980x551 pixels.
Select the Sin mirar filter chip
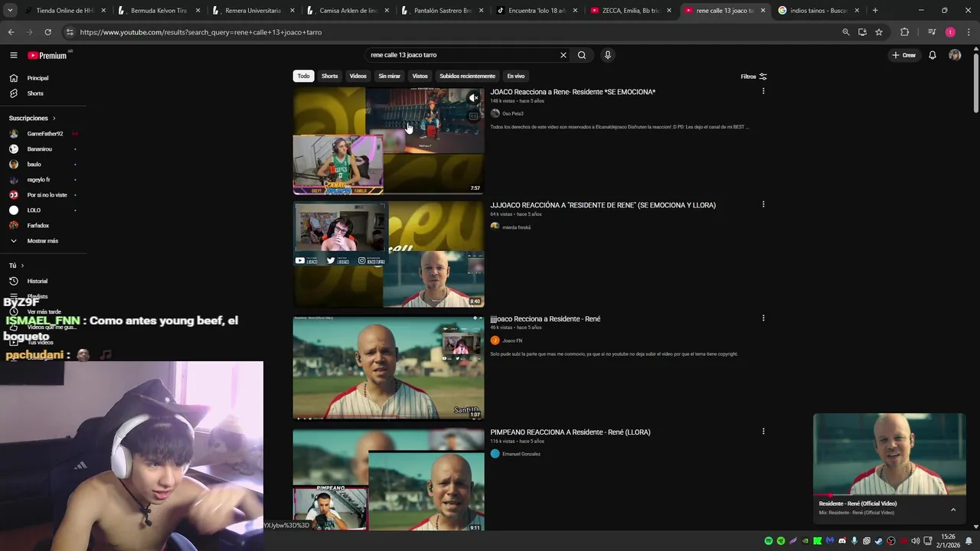[x=389, y=76]
